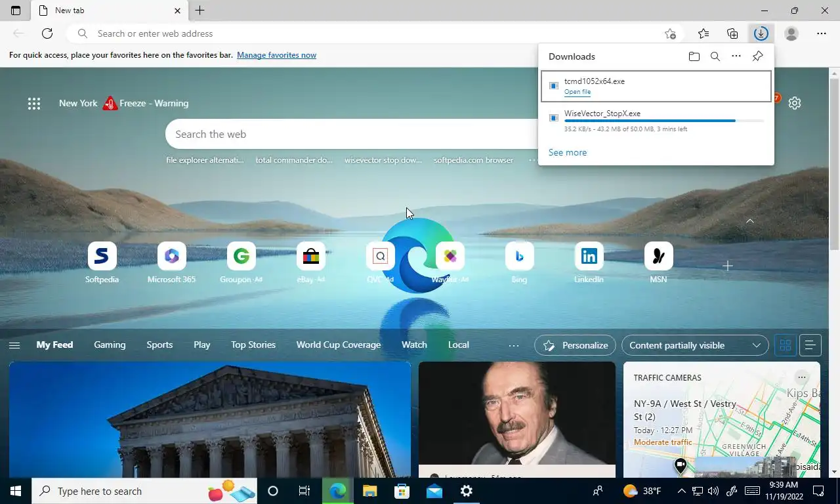Open the app launcher grid icon
Viewport: 840px width, 504px height.
coord(34,103)
